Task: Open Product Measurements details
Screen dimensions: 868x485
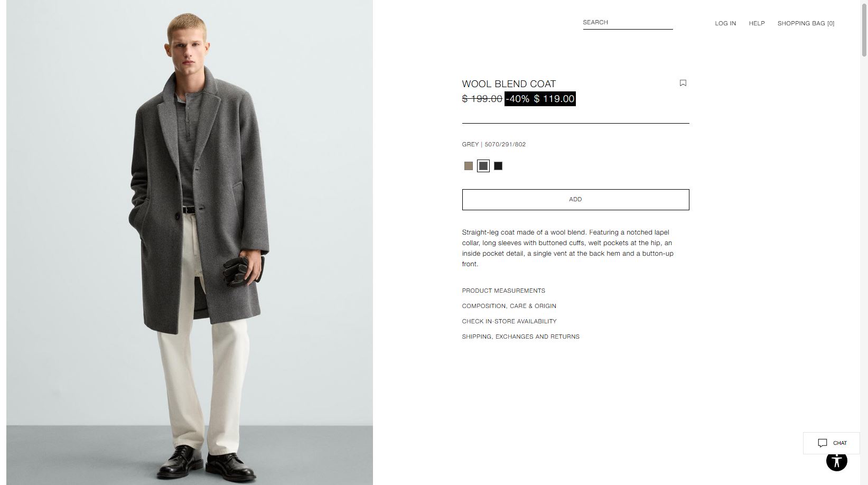Action: tap(503, 291)
